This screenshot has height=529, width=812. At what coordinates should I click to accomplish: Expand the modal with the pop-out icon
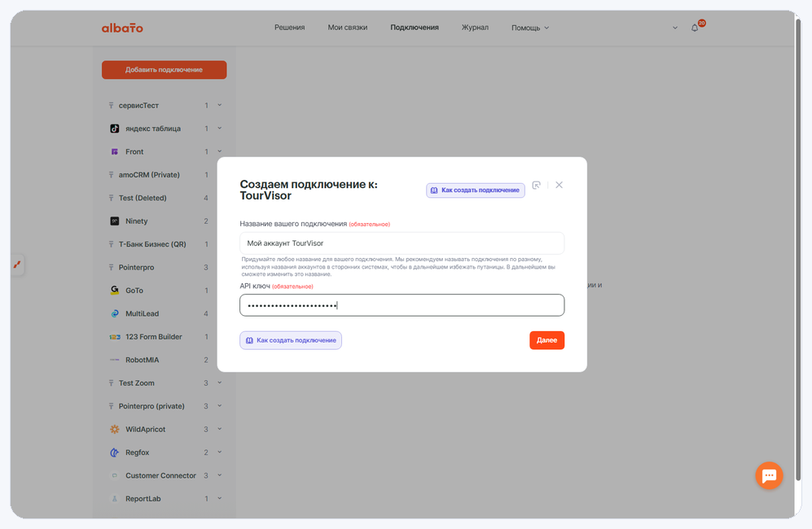[537, 185]
